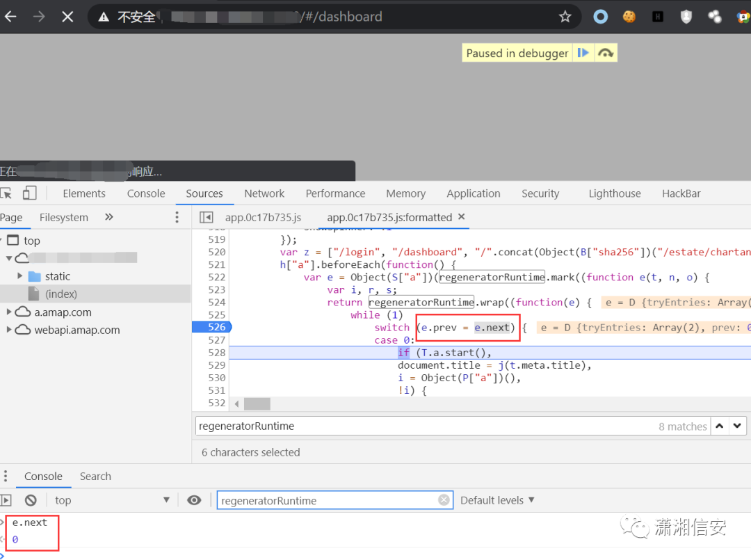Select the drawer Console tab

pyautogui.click(x=43, y=476)
